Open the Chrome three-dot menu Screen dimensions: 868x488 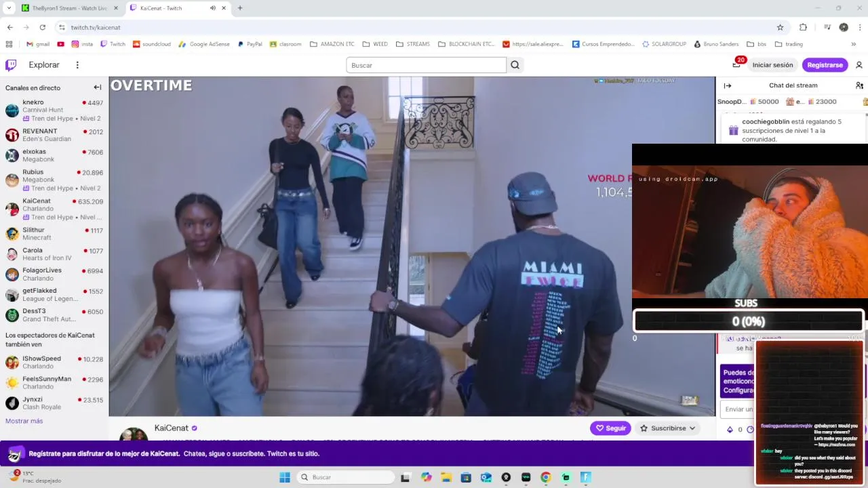pos(859,27)
